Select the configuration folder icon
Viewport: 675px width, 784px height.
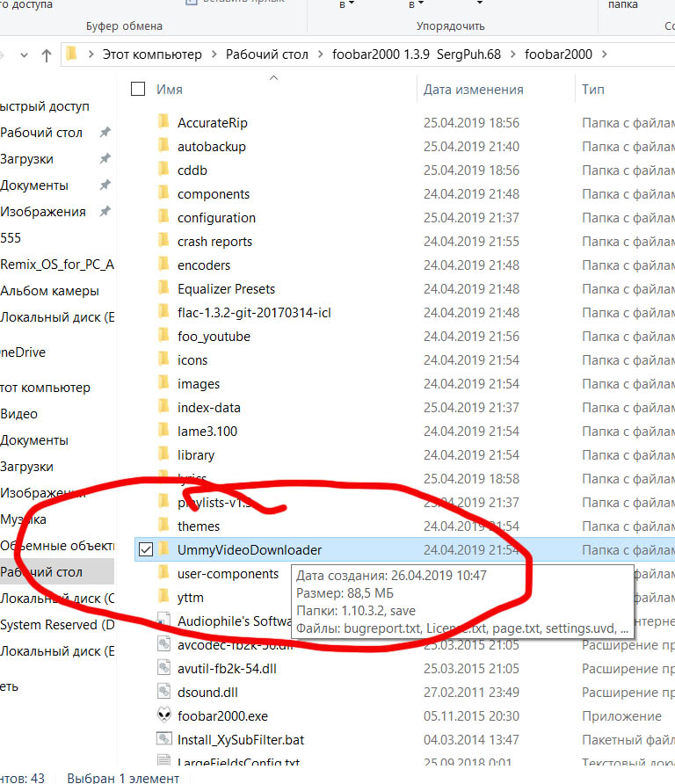point(163,216)
